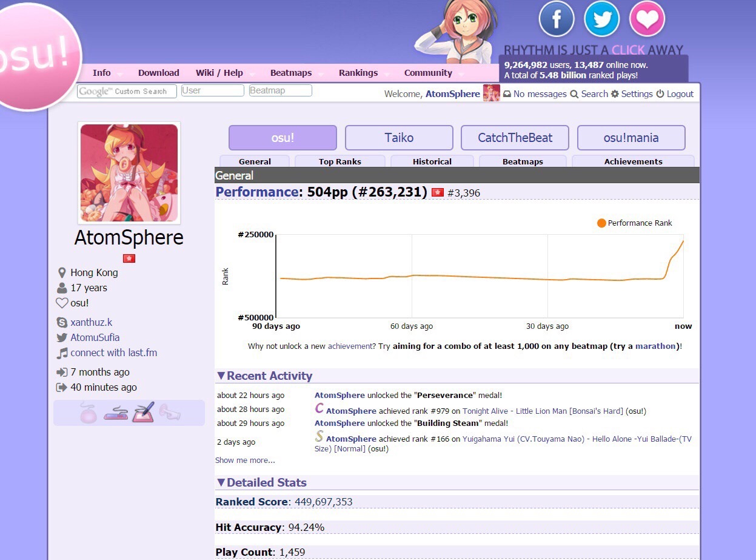Click the Skype icon beside xanthuz.k
756x560 pixels.
click(62, 323)
